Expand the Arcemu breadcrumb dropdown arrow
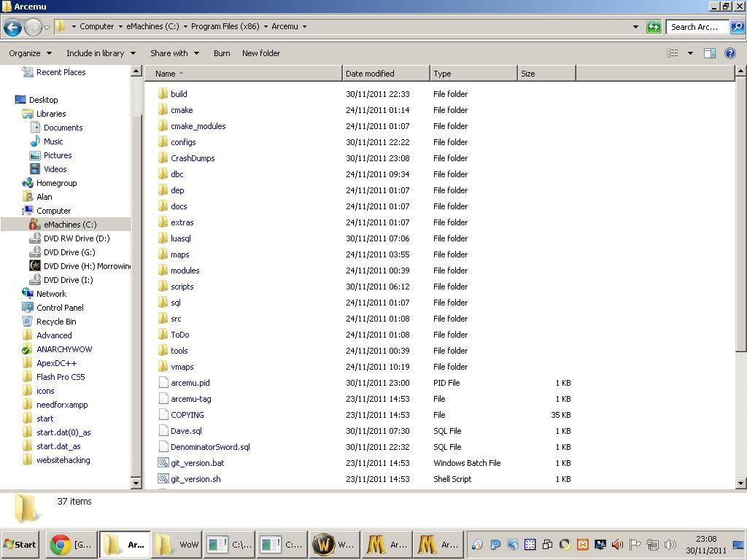747x560 pixels. point(304,27)
